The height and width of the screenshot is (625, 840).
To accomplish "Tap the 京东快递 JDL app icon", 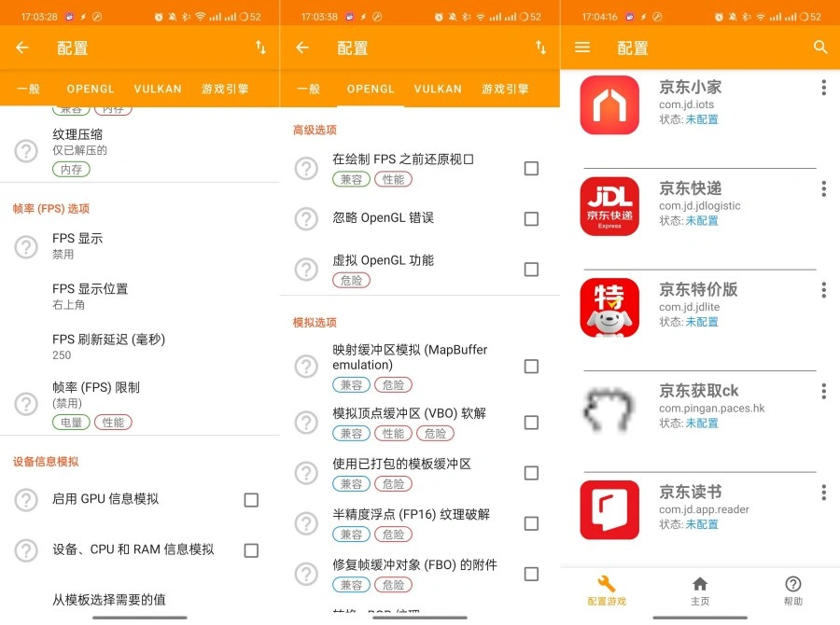I will click(609, 206).
